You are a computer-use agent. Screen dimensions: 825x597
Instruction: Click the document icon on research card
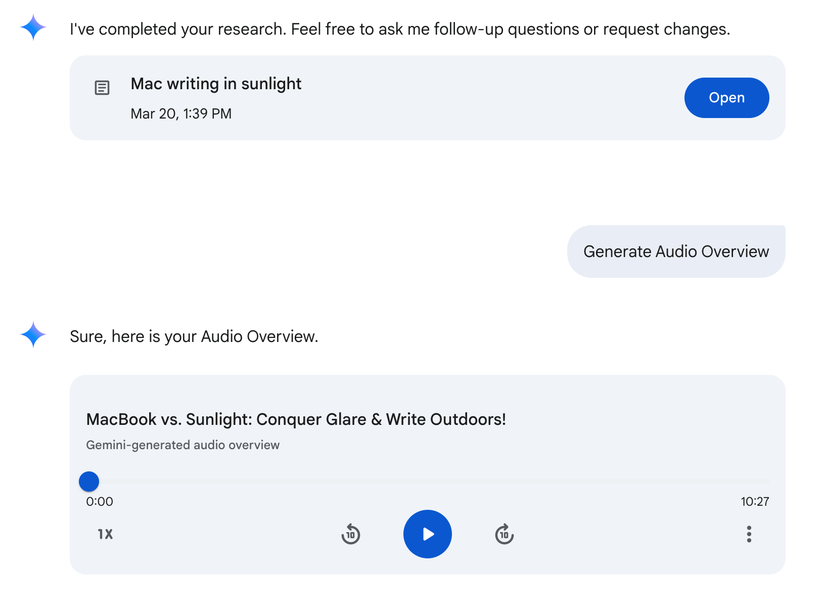click(x=102, y=87)
